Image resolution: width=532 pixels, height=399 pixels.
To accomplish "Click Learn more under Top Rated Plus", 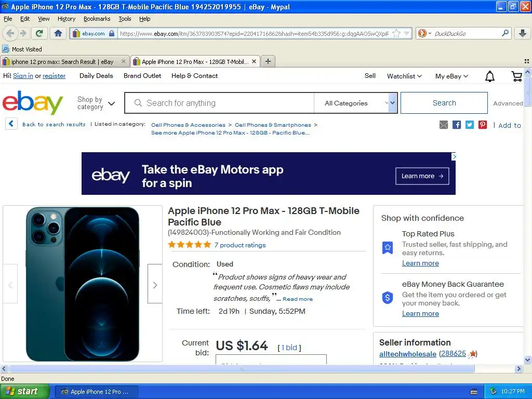I will coord(420,263).
